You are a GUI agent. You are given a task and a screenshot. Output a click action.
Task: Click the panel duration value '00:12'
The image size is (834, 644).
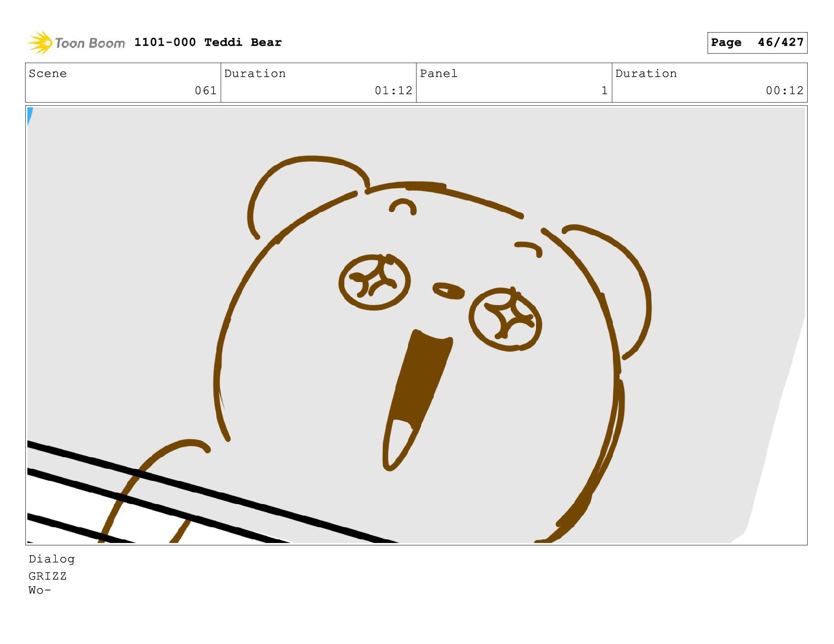[785, 90]
